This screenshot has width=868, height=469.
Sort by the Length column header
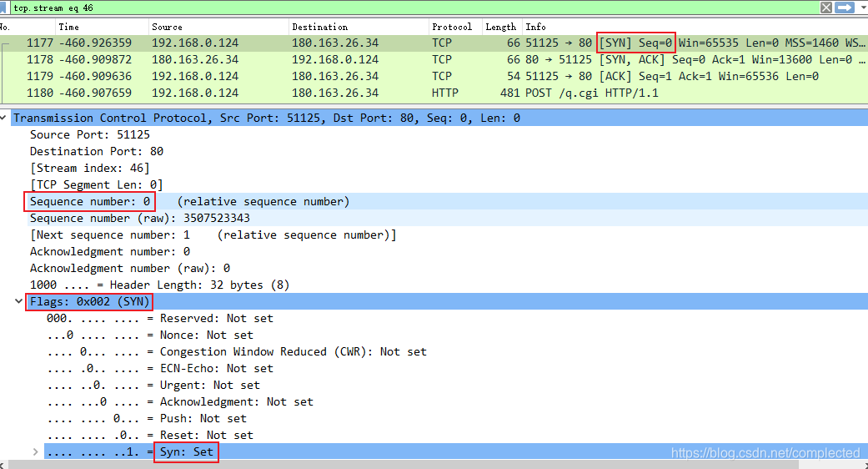pyautogui.click(x=500, y=27)
